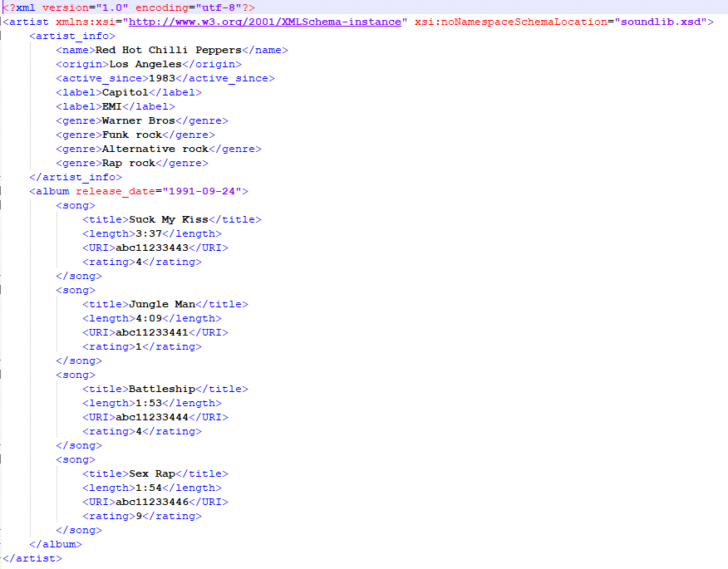
Task: Click rating value 4 in the Suck My Kiss song
Action: pos(138,262)
